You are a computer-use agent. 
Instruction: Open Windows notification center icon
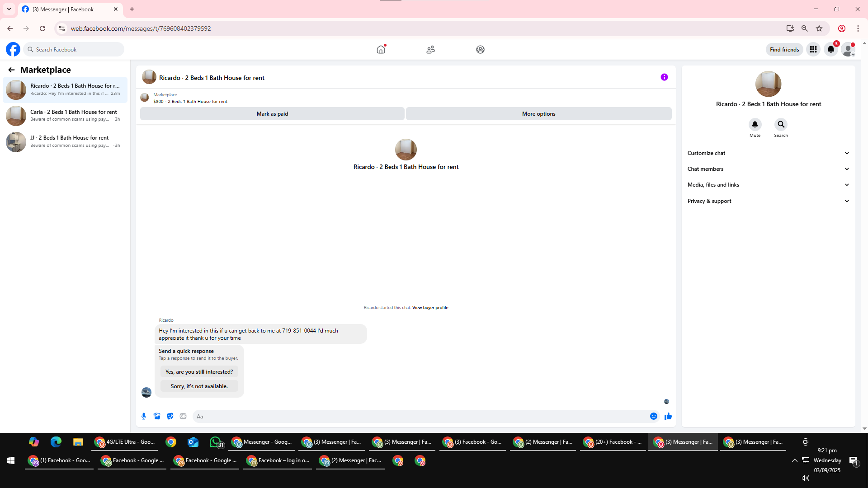coord(854,460)
